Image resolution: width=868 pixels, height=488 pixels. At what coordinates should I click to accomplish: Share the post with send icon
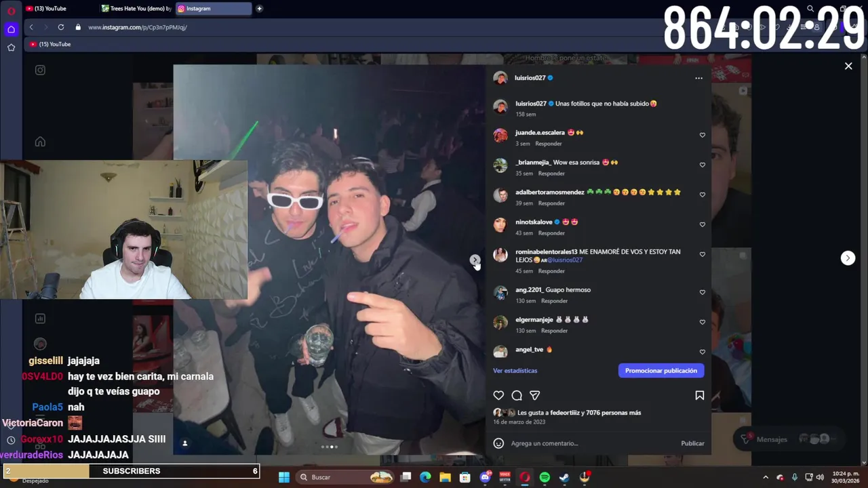pos(535,395)
